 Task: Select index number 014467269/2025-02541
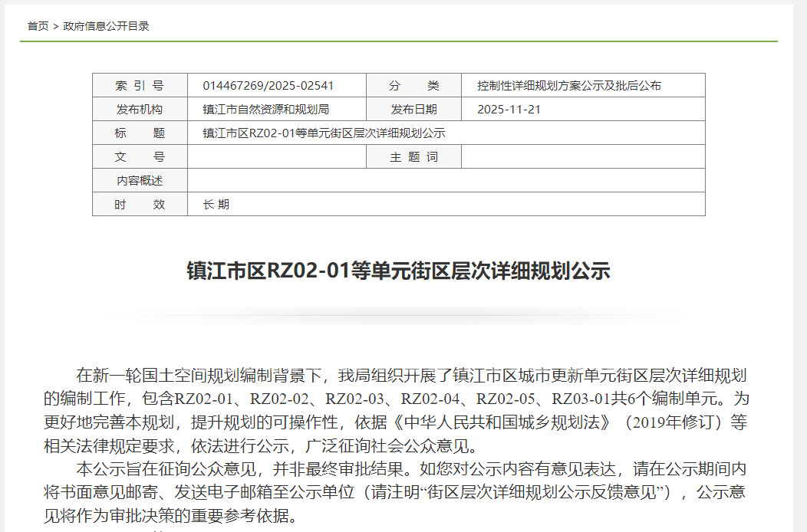268,86
